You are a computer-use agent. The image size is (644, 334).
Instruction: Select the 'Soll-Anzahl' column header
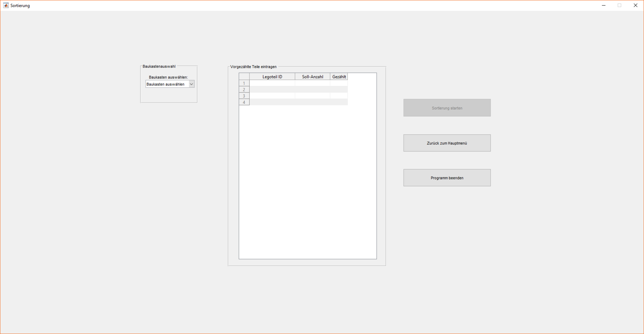coord(312,77)
